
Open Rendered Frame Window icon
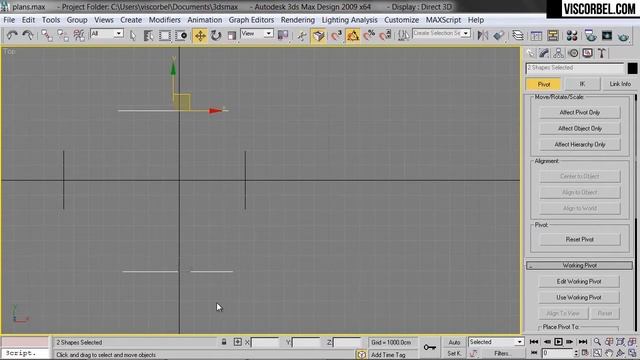pos(607,36)
